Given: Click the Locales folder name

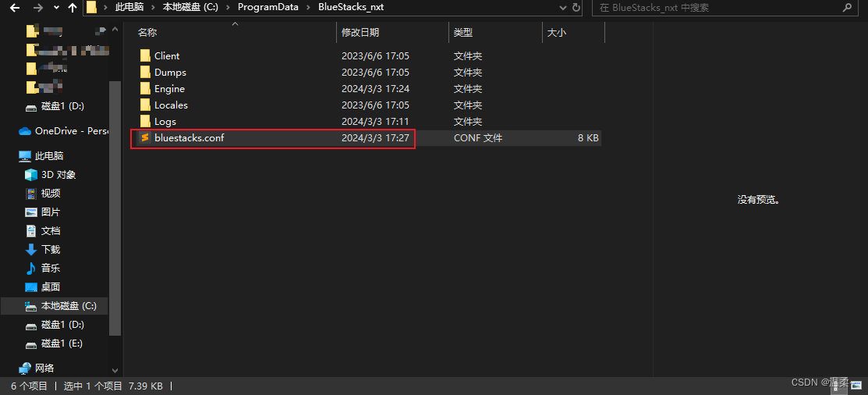Looking at the screenshot, I should (171, 105).
